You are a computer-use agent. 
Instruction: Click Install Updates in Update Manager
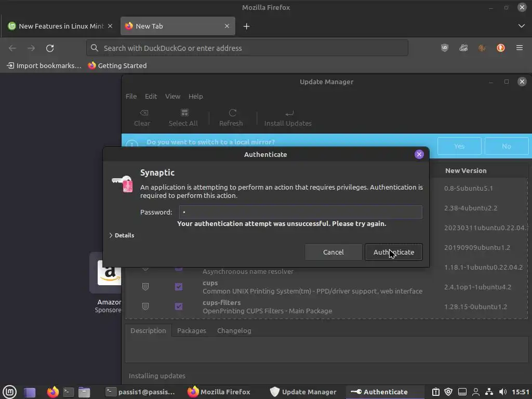click(x=288, y=118)
